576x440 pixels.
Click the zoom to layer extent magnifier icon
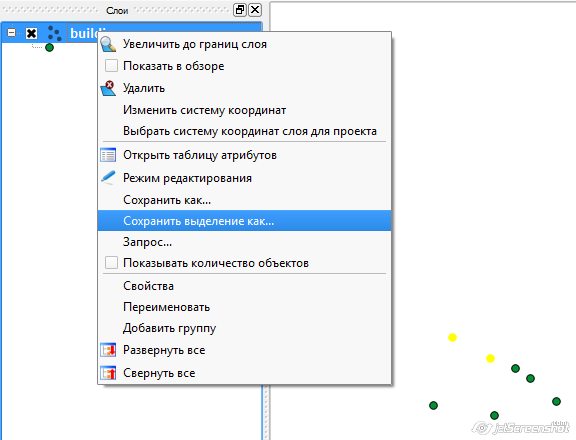point(108,44)
